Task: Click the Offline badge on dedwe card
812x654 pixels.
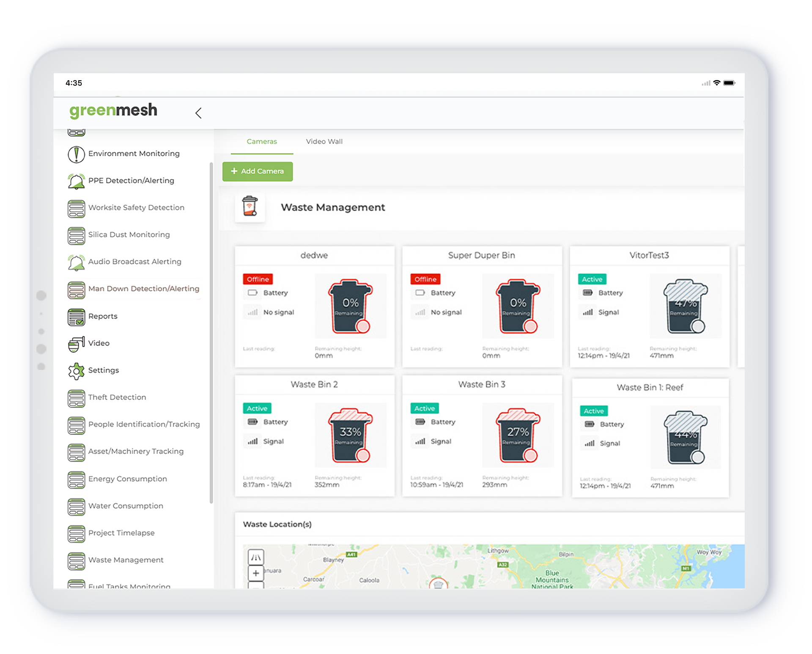Action: tap(258, 279)
